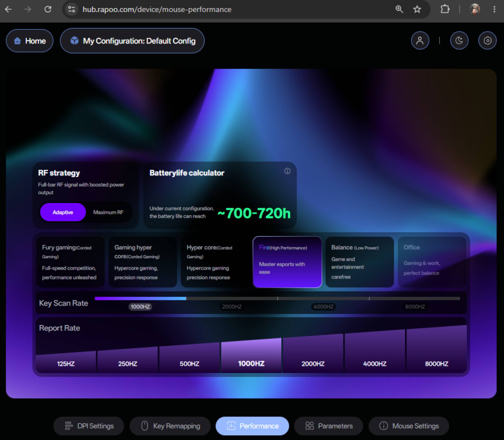
Task: Set Key Scan Rate to 4000HZ
Action: (x=323, y=306)
